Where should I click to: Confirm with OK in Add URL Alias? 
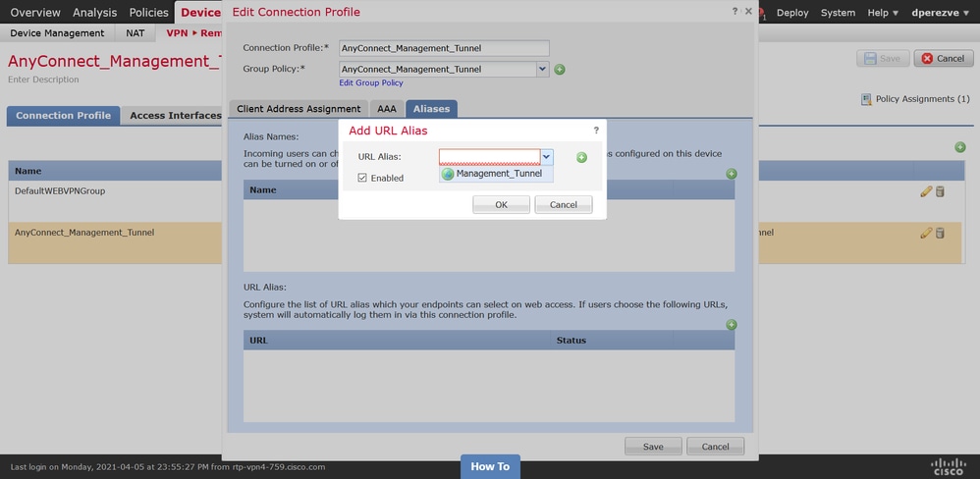click(x=501, y=205)
